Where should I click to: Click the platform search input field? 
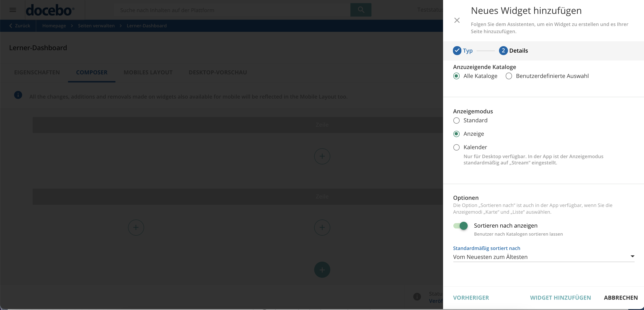coord(232,10)
